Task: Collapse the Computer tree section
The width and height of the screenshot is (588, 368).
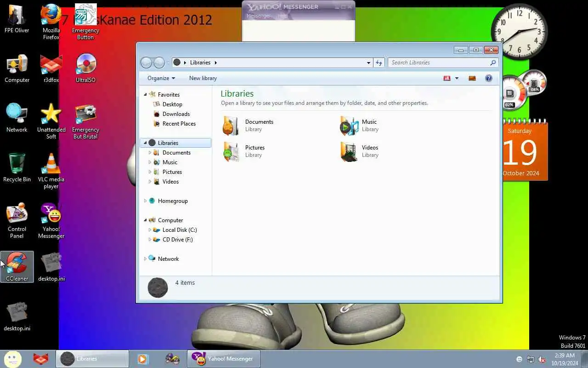Action: [145, 220]
